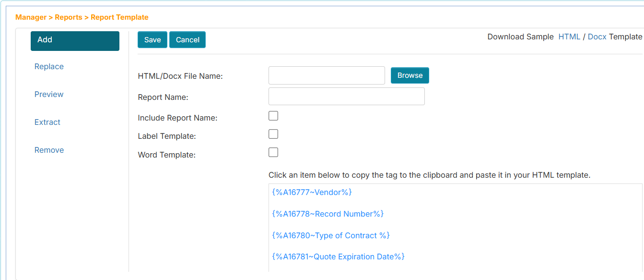Enable the Include Report Name checkbox
This screenshot has height=280, width=644.
(x=273, y=115)
